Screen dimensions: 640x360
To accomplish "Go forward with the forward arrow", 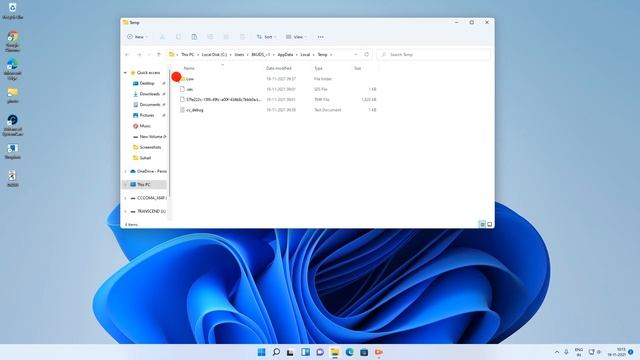I will coord(139,54).
